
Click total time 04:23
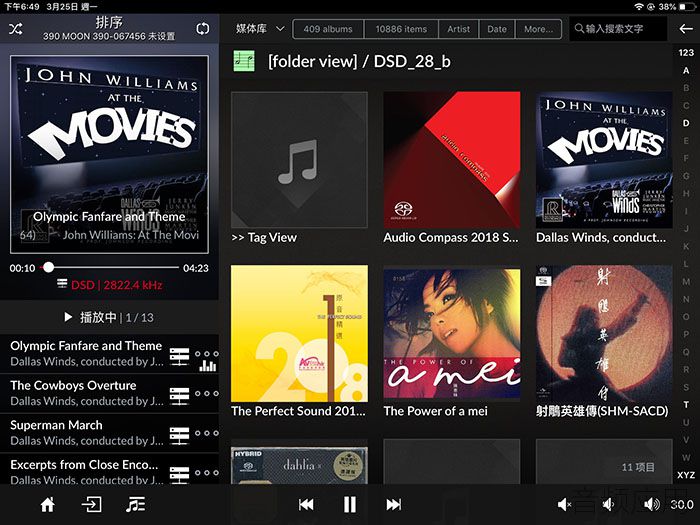coord(196,268)
